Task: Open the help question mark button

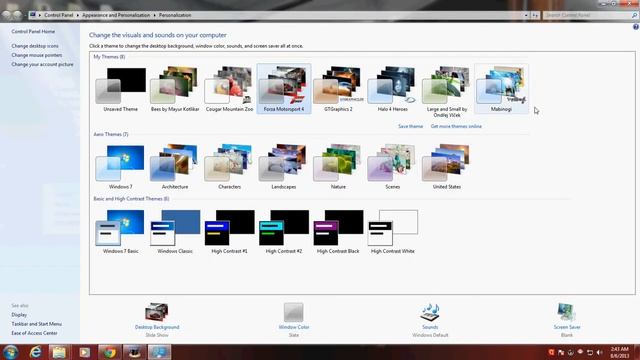Action: point(636,27)
